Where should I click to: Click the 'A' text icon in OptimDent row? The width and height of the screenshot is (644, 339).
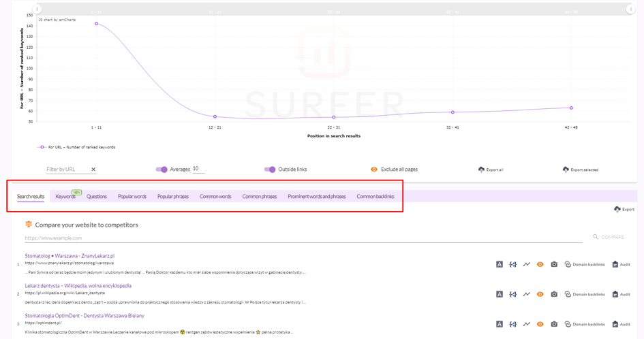[500, 324]
